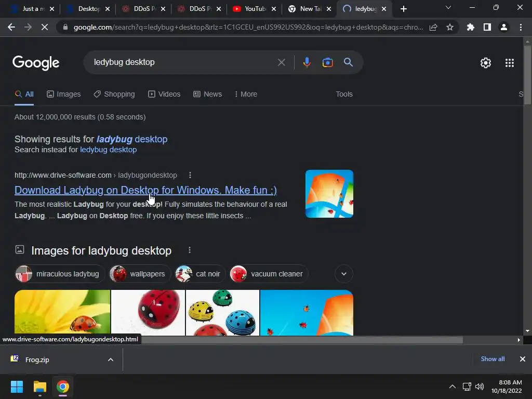Open red ladybug vacuum image
Image resolution: width=532 pixels, height=399 pixels.
click(148, 312)
